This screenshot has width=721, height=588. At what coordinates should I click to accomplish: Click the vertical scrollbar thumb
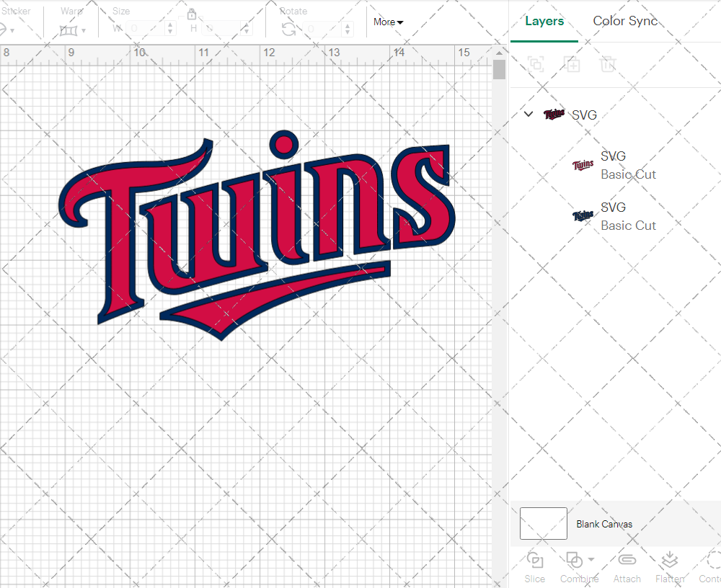(499, 70)
